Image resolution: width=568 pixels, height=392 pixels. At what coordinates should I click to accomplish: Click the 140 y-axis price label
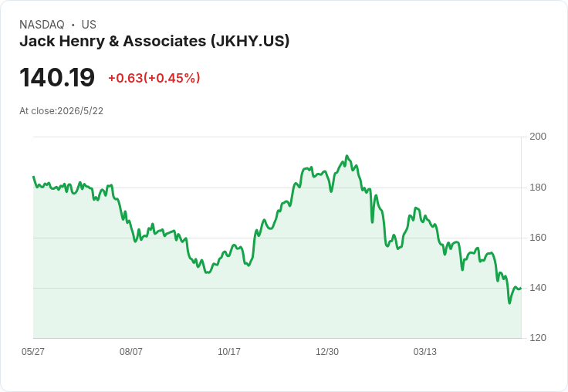click(538, 288)
